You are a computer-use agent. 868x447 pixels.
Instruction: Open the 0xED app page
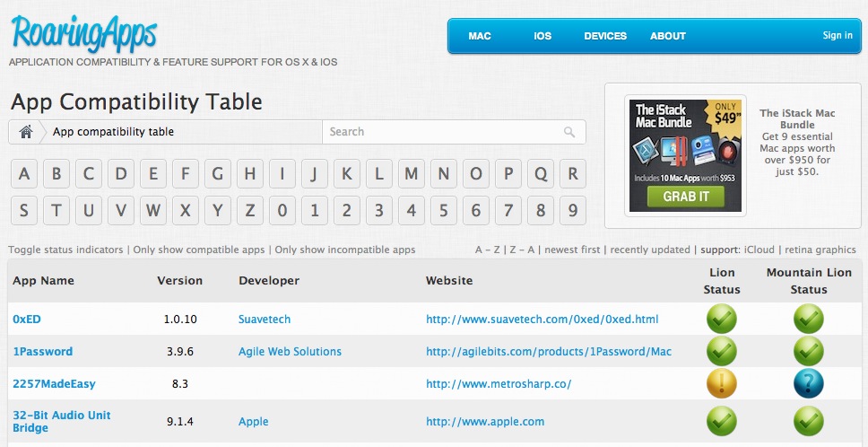[27, 319]
